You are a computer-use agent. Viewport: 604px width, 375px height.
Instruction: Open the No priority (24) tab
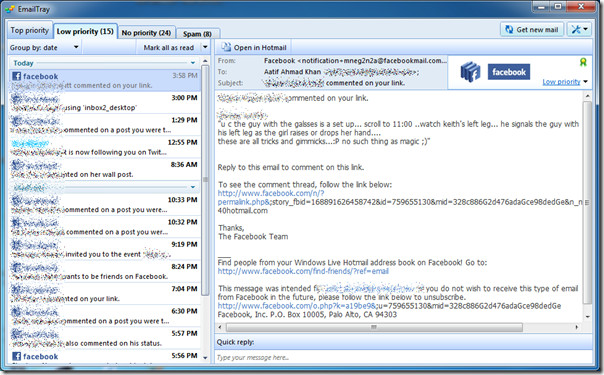(x=146, y=33)
